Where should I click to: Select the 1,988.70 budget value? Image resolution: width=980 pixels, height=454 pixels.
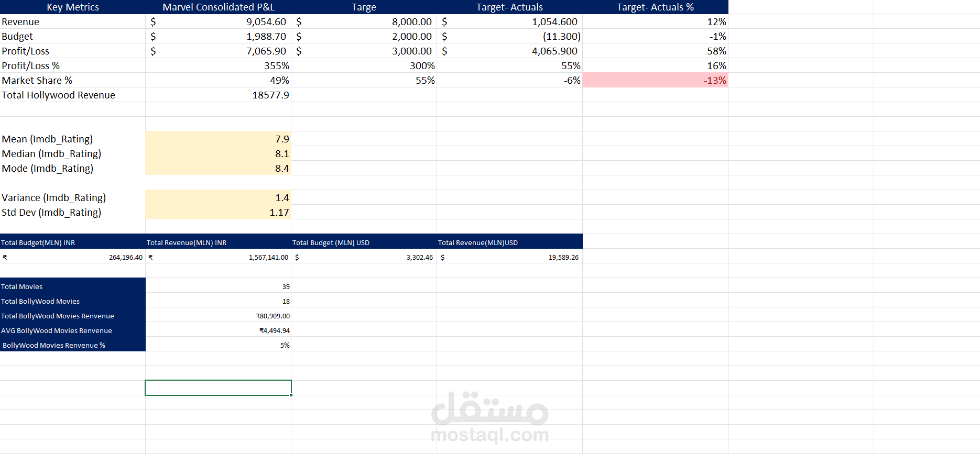coord(219,36)
